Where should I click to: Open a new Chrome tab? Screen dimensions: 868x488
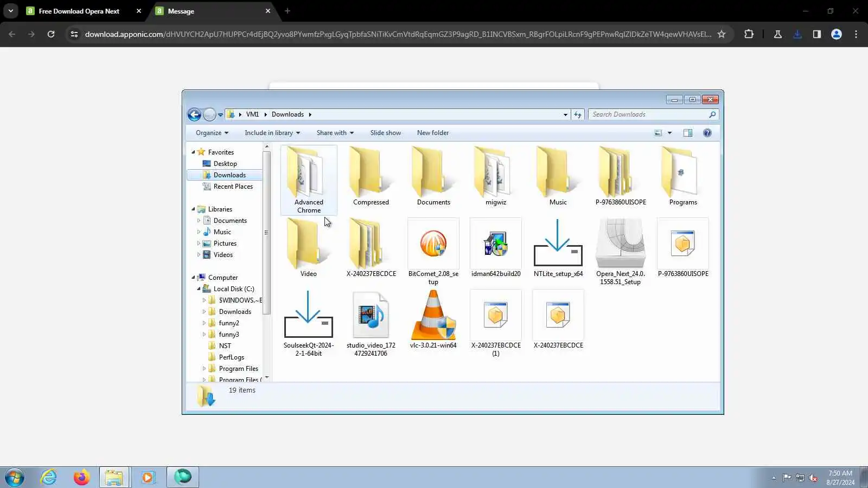pyautogui.click(x=288, y=11)
